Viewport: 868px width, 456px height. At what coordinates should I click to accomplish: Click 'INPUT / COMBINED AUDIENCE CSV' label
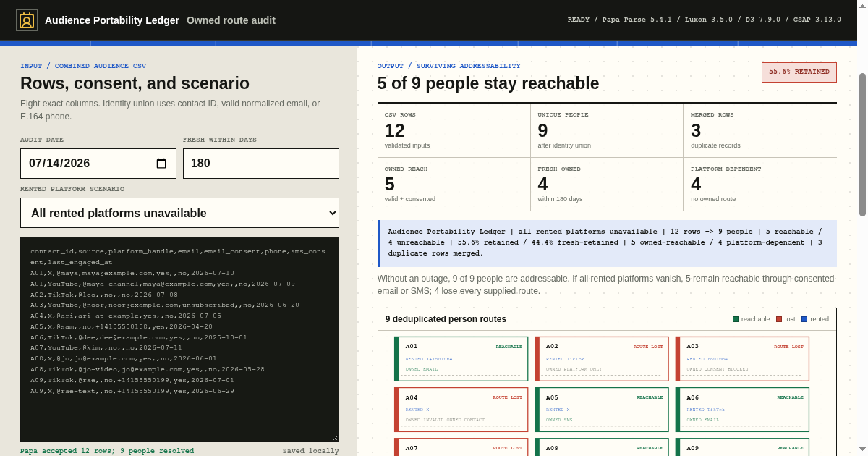pyautogui.click(x=83, y=66)
